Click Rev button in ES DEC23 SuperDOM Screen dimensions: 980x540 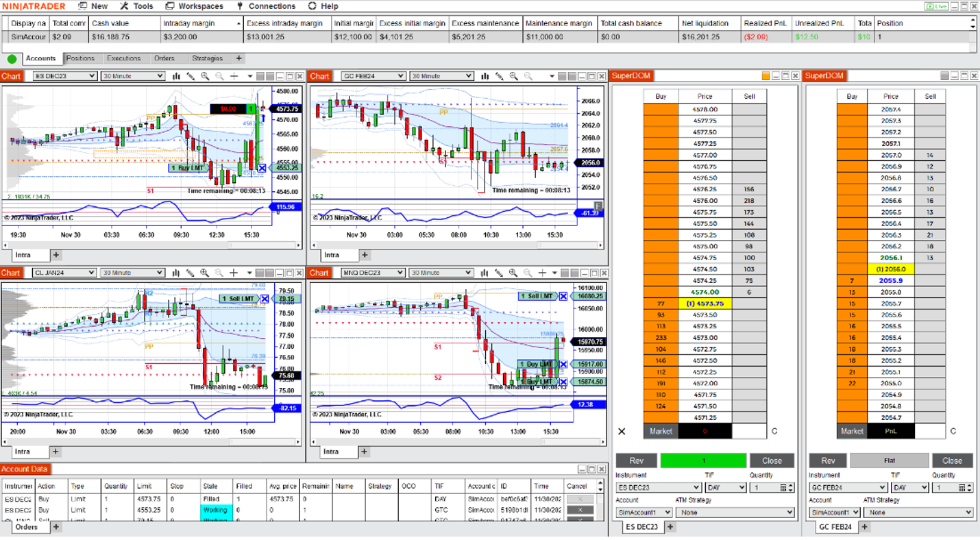coord(636,461)
